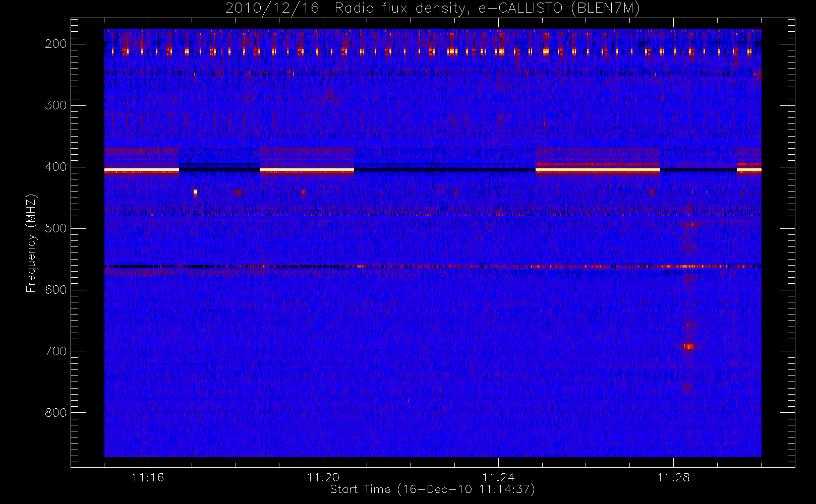Click the 500 frequency tick label
This screenshot has height=504, width=816.
tap(55, 228)
